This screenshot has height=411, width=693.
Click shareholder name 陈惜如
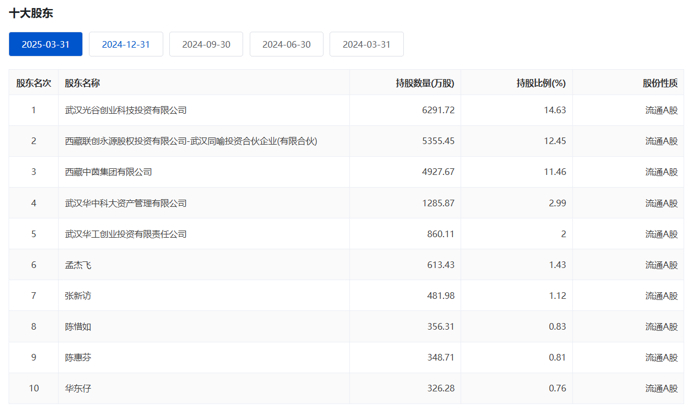coord(78,327)
